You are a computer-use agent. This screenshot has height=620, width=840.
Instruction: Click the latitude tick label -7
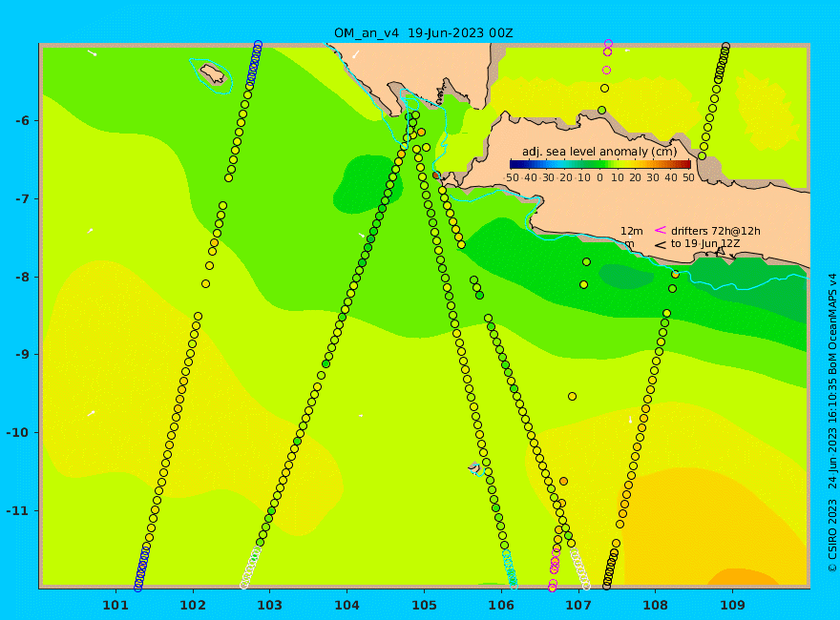(x=22, y=199)
